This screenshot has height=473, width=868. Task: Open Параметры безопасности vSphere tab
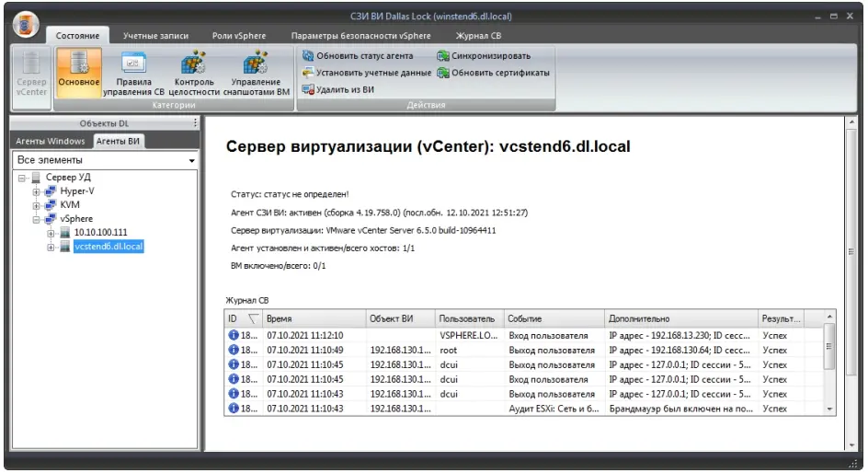[361, 36]
